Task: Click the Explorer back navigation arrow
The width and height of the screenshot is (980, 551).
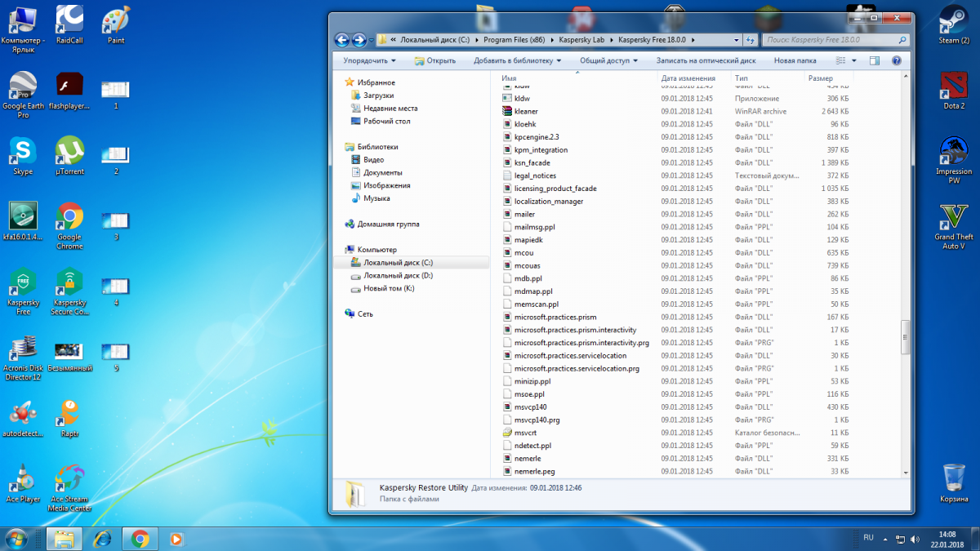Action: (342, 39)
